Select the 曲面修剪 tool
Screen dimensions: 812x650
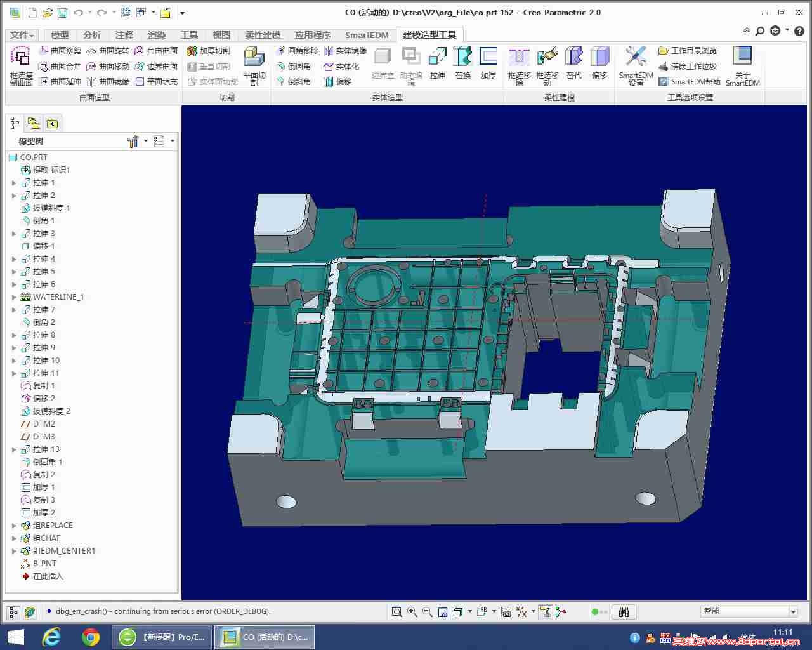(x=60, y=50)
